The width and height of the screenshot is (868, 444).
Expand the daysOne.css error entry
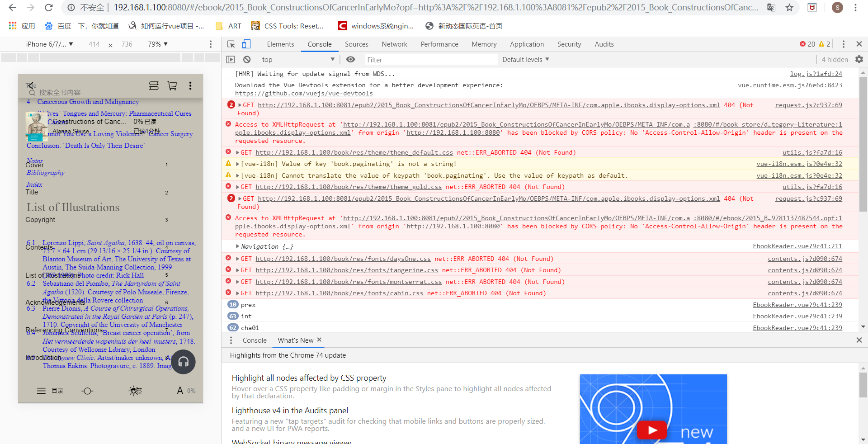[238, 259]
